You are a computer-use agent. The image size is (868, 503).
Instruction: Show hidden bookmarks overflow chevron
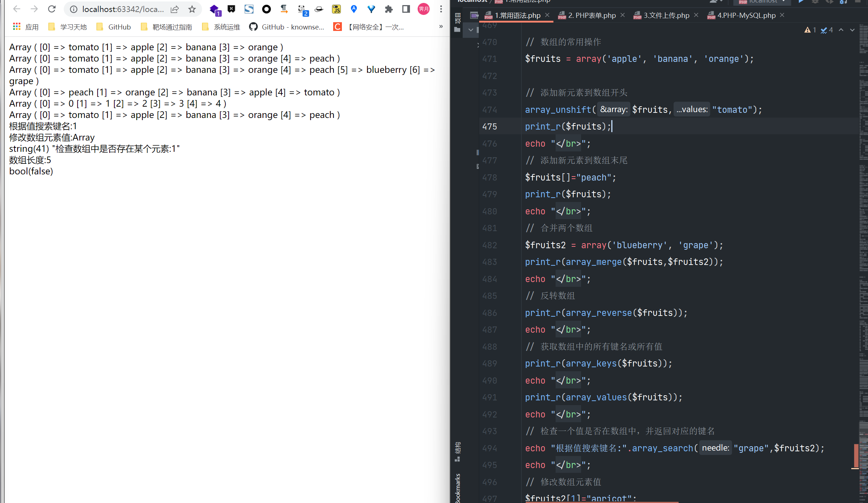(x=441, y=27)
